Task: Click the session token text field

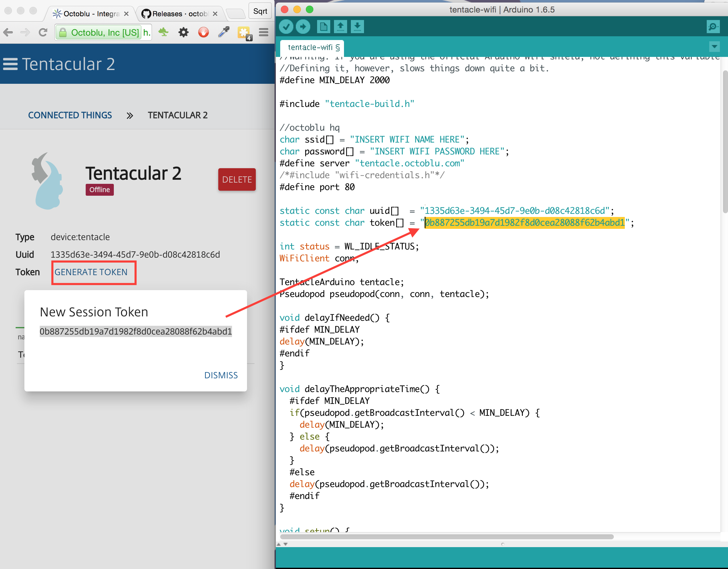Action: (136, 331)
